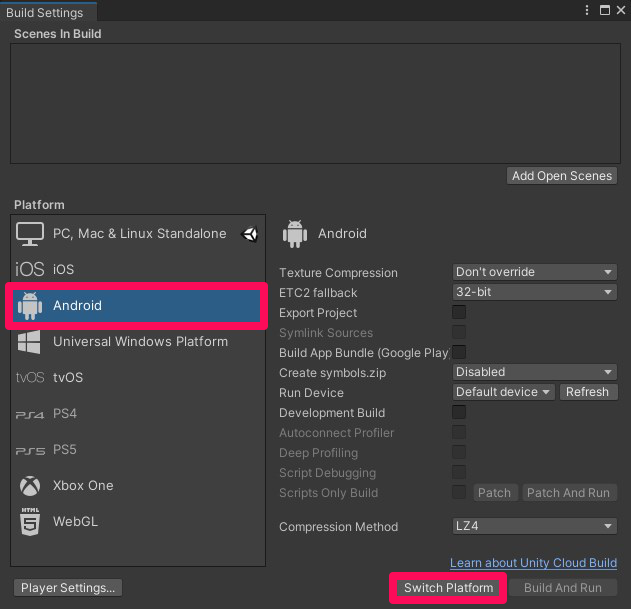The height and width of the screenshot is (609, 631).
Task: Click the Add Open Scenes button
Action: tap(562, 176)
